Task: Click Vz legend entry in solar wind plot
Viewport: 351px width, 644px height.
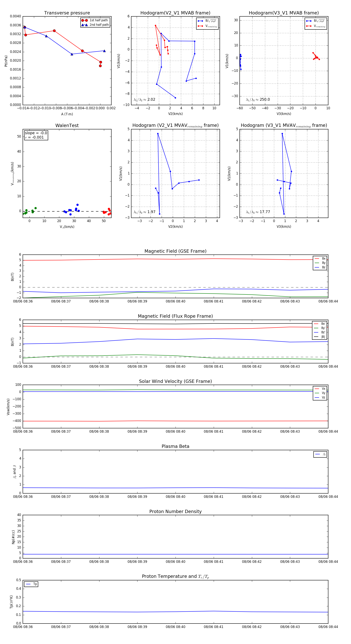Action: pyautogui.click(x=320, y=398)
